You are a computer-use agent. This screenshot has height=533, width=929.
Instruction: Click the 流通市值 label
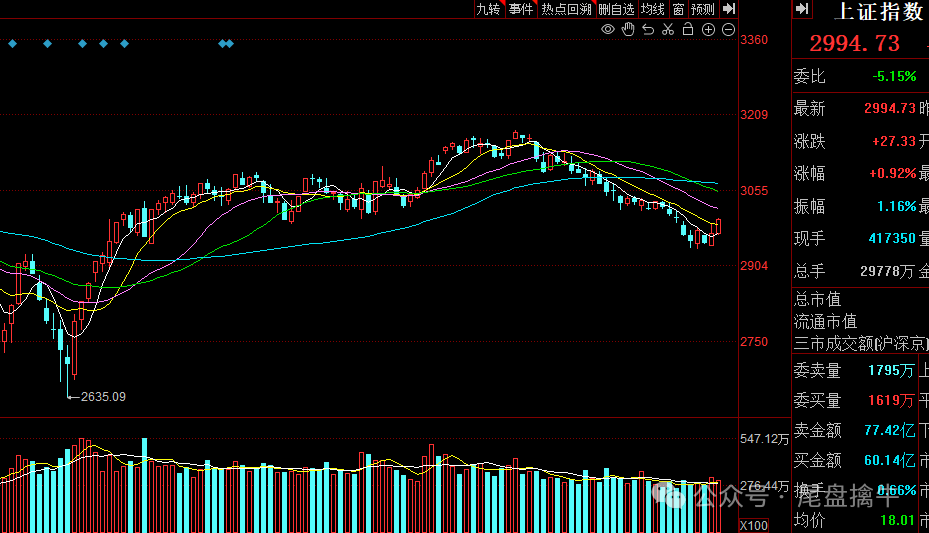[825, 322]
